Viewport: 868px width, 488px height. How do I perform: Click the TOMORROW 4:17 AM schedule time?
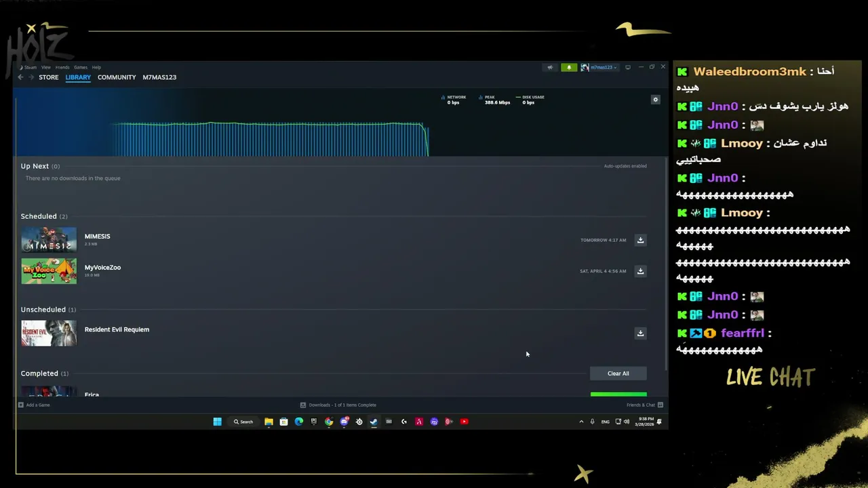tap(603, 240)
